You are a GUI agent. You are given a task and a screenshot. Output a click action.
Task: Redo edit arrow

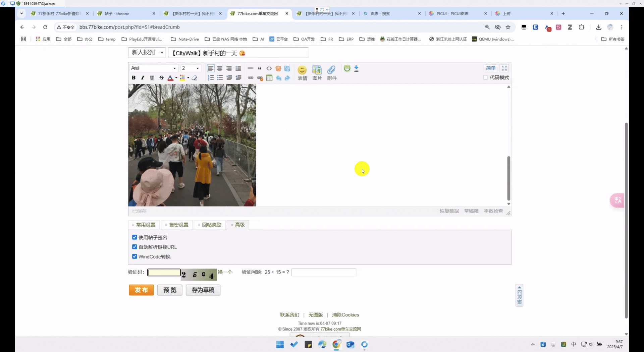tap(287, 78)
